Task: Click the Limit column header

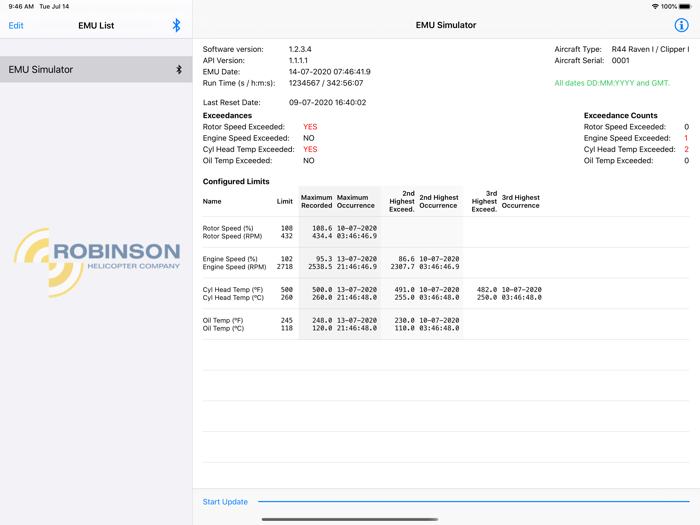Action: [x=284, y=201]
